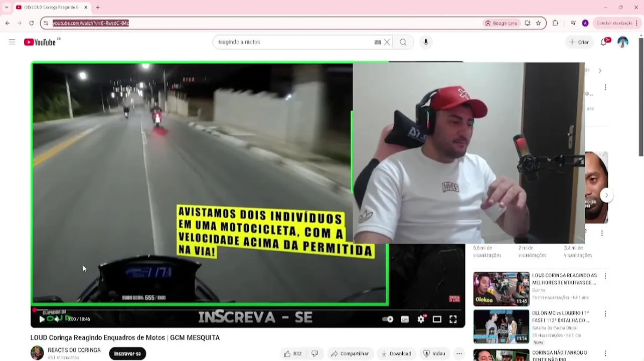Click the Valeu button
This screenshot has width=644, height=361.
pos(434,353)
